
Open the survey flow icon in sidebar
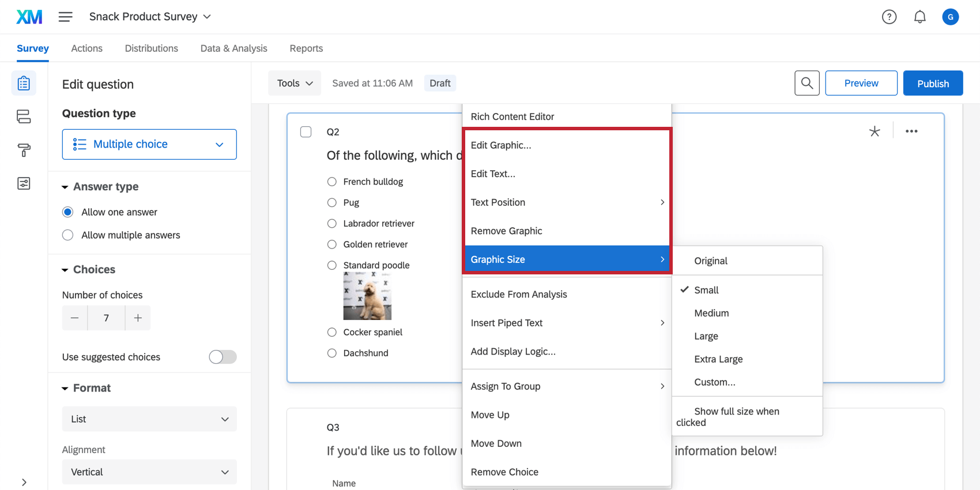(24, 117)
